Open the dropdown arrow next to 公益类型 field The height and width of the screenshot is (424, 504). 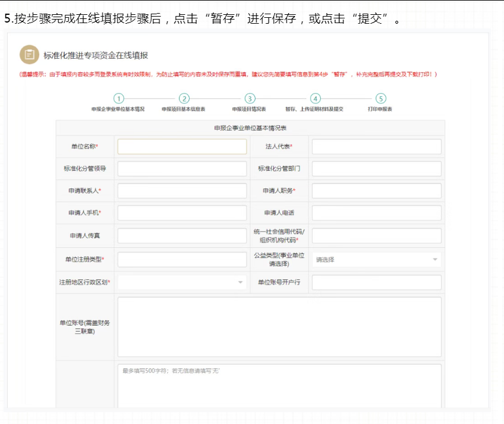(x=435, y=259)
